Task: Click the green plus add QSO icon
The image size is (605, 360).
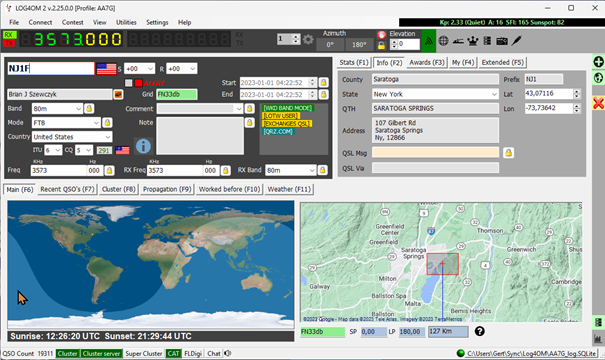Action: tap(598, 62)
